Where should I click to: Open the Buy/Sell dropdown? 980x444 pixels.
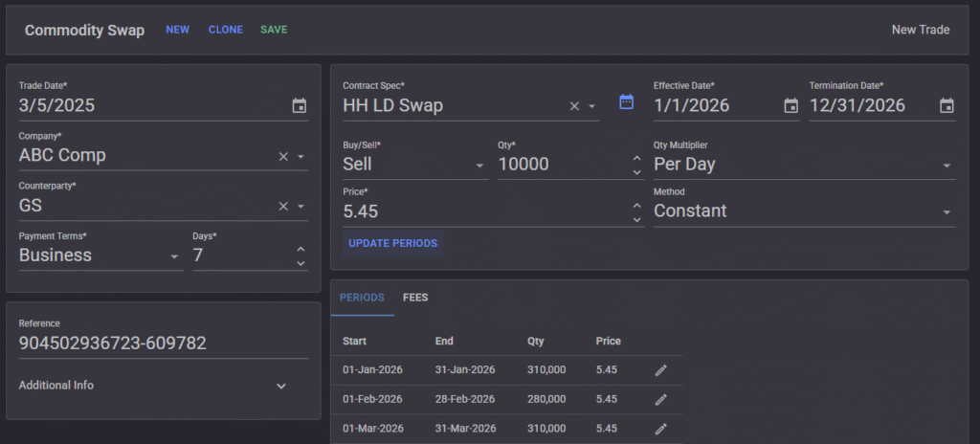[x=479, y=166]
